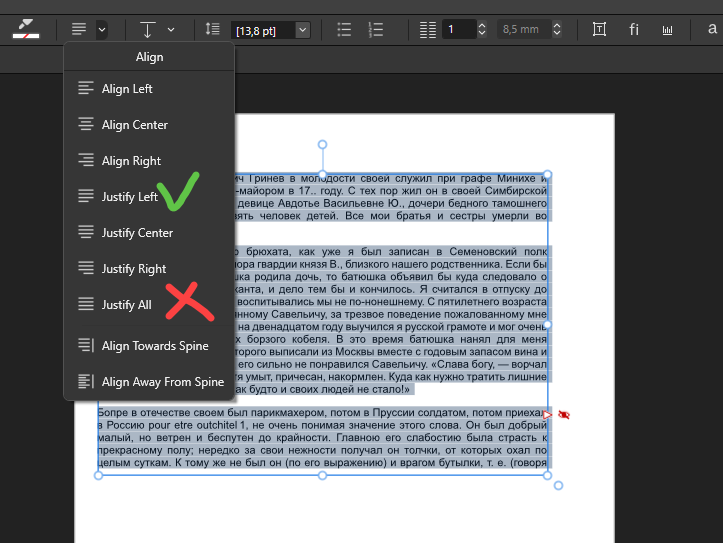Toggle the numbered list icon

coord(376,30)
